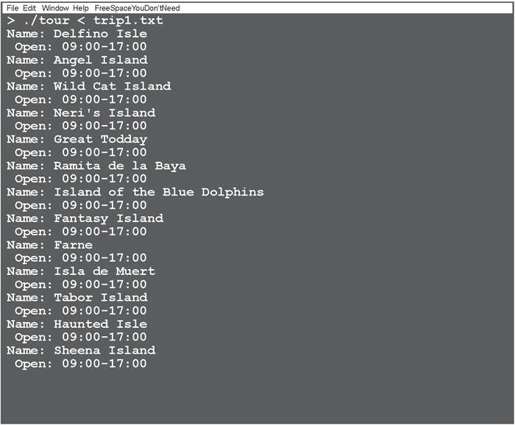Open the FreeSpaceYouDon'tNeed menu
The image size is (515, 425).
pyautogui.click(x=137, y=8)
